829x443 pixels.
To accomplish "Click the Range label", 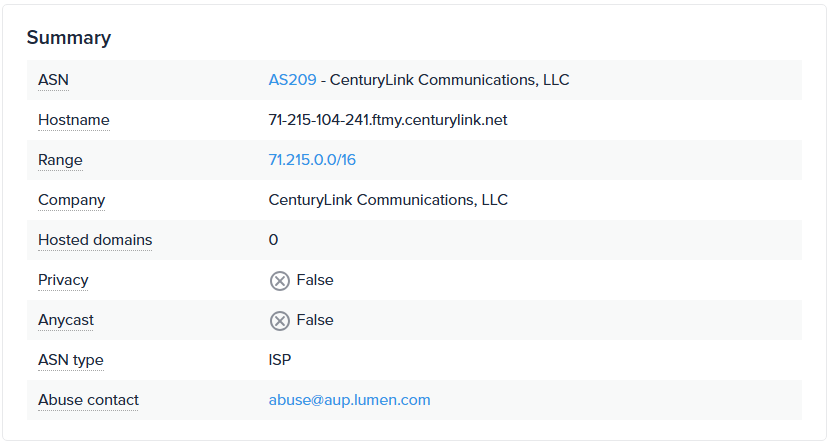I will pos(60,160).
